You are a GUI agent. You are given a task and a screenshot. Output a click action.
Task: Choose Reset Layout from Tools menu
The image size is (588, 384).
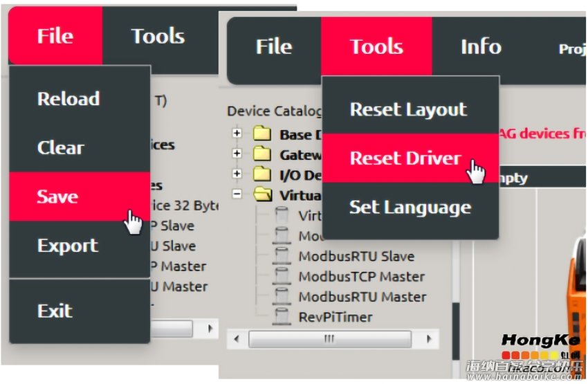[x=411, y=109]
